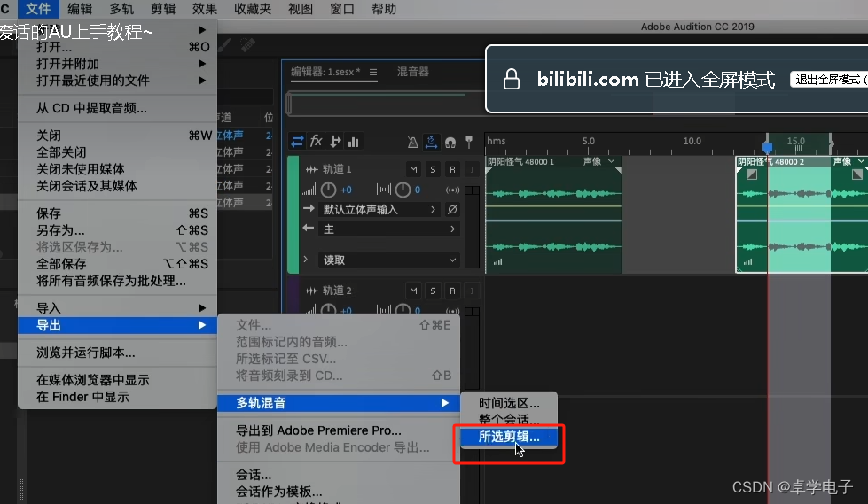Open the 收藏夹 menu
Screen dimensions: 868x504
(x=253, y=9)
